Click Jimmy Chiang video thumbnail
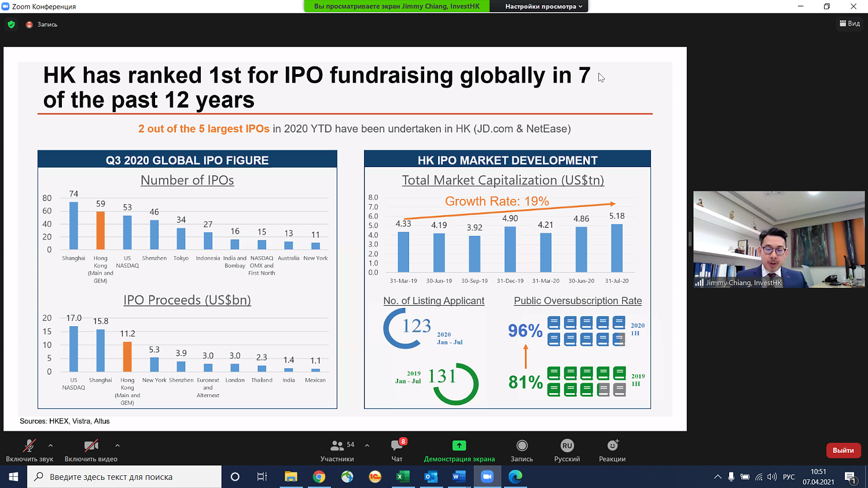This screenshot has height=488, width=868. [x=779, y=239]
